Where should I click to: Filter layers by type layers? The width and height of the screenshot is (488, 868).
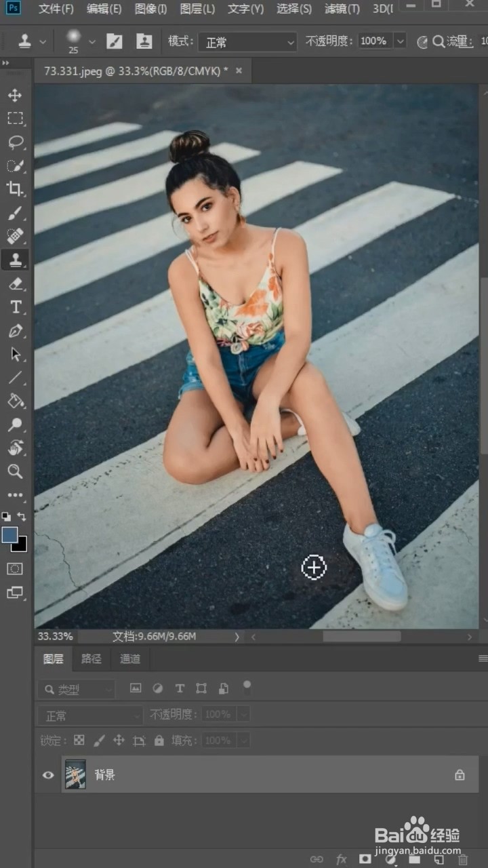[x=180, y=688]
